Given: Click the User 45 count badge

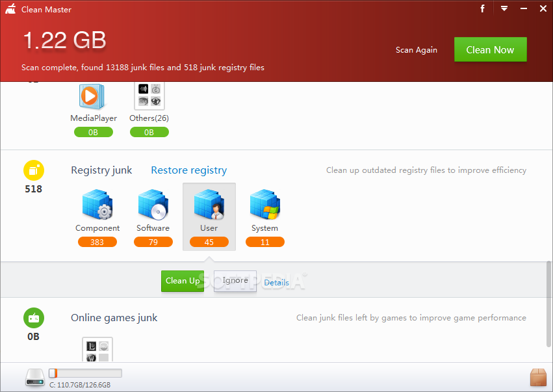Looking at the screenshot, I should pyautogui.click(x=209, y=242).
